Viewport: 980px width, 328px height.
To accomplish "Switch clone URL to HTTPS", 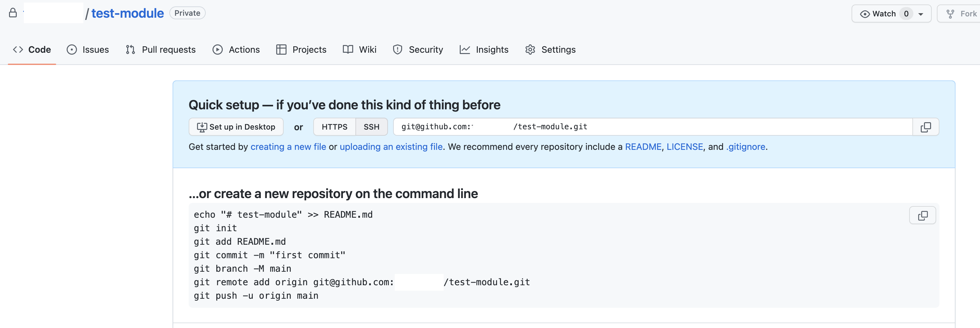I will (x=335, y=127).
